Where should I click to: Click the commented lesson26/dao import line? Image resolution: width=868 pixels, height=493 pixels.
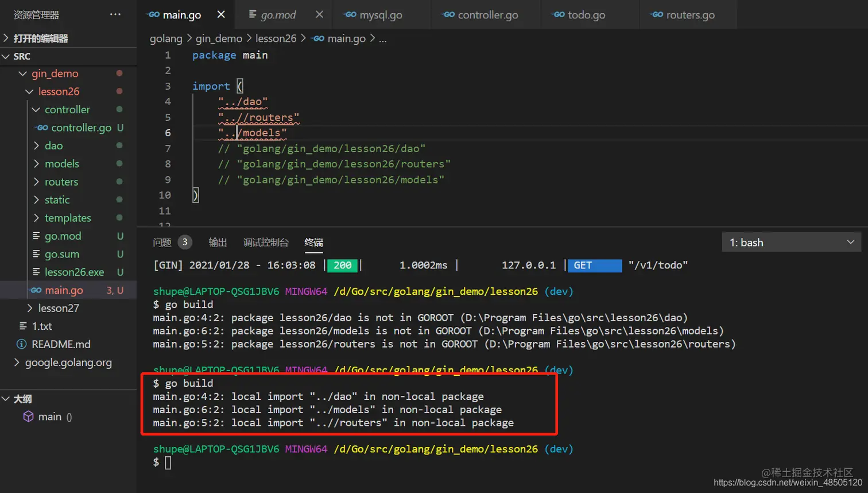pos(321,149)
